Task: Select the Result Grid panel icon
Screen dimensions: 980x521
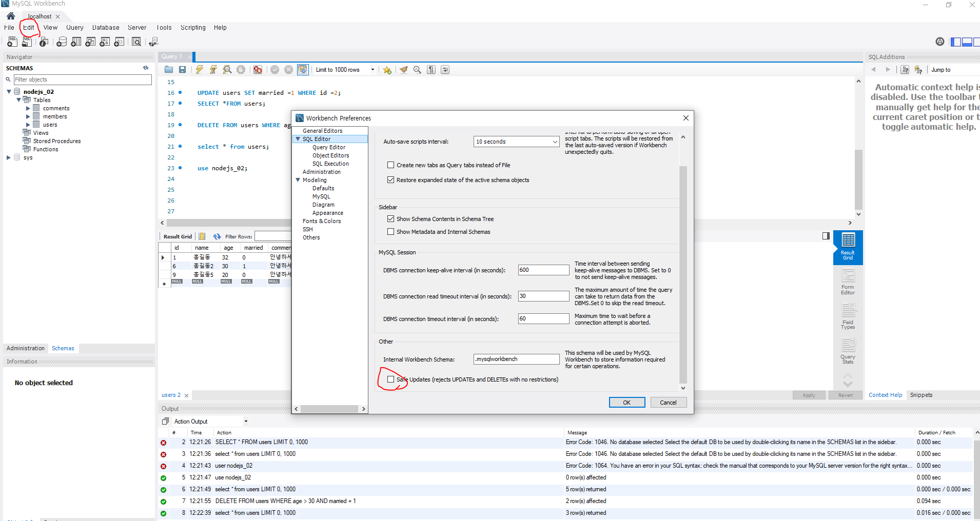Action: click(848, 247)
